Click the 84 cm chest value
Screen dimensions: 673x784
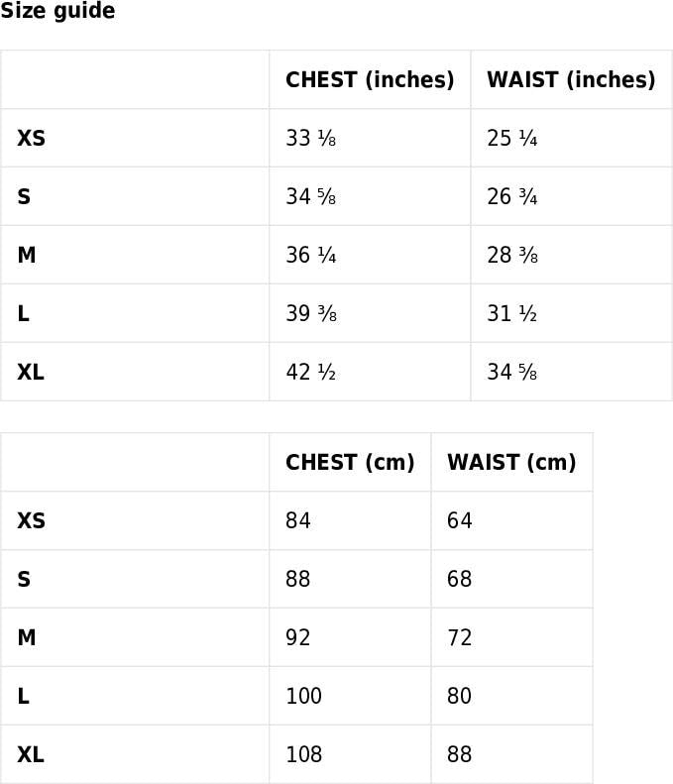(x=298, y=521)
